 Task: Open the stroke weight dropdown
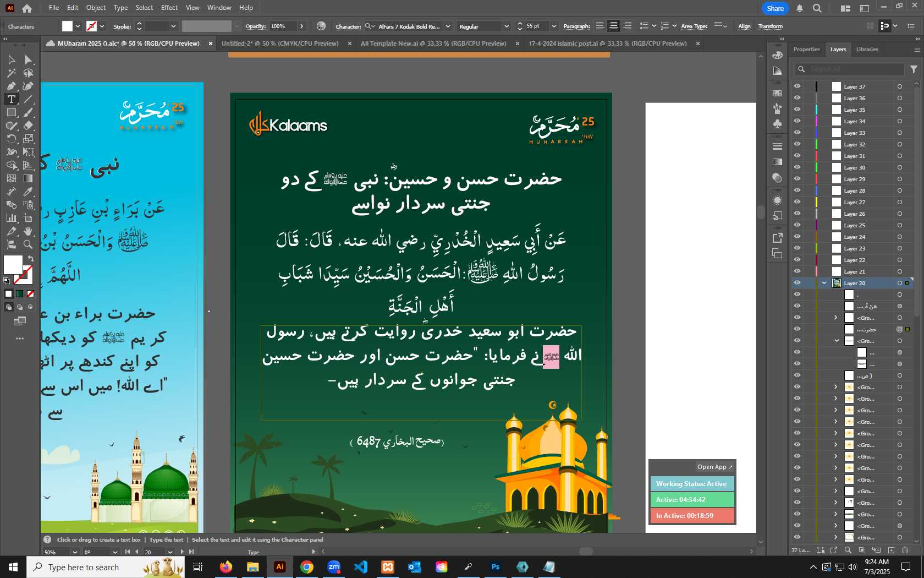click(x=173, y=26)
